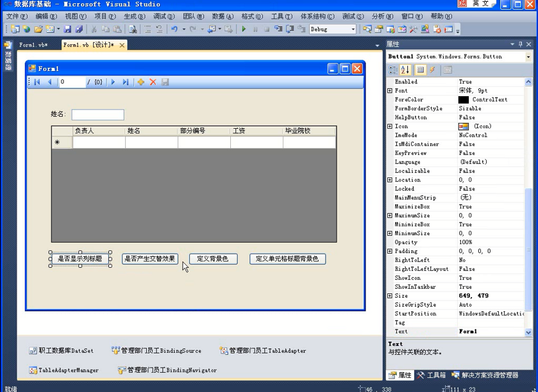Expand the Location property
Screen dimensions: 538x392
pos(390,179)
